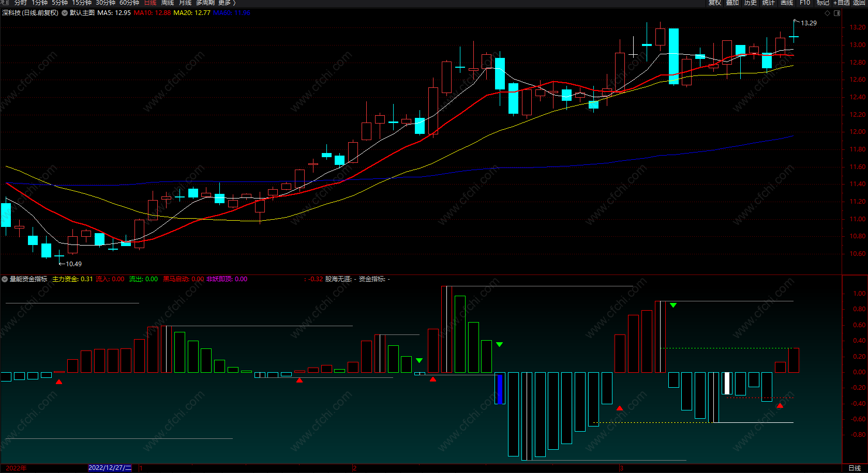Click the month 2 marker on time axis
This screenshot has height=473, width=868.
pos(355,468)
